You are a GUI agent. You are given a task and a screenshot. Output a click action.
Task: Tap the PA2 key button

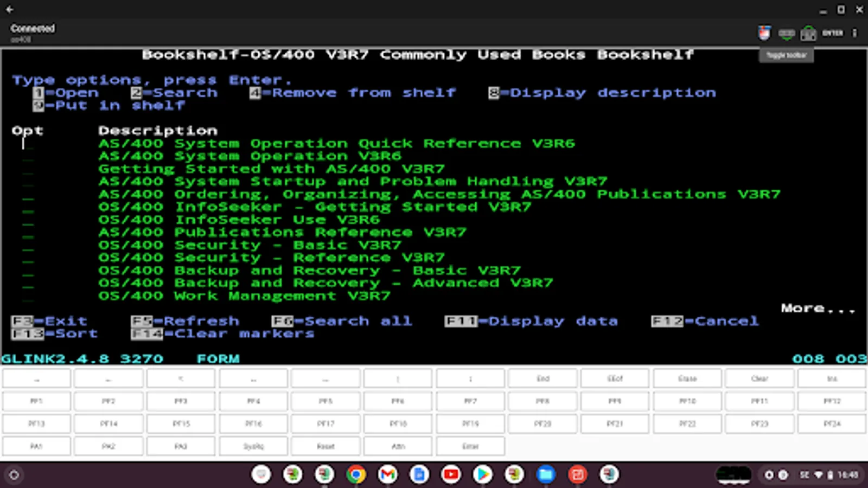(108, 446)
